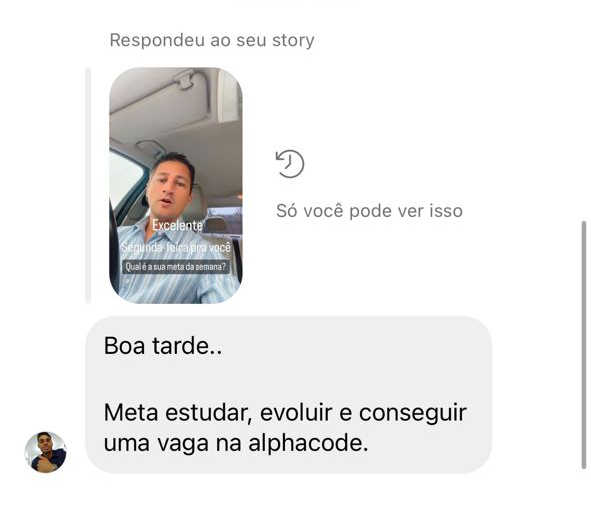The image size is (591, 507).
Task: Tap the 'Qual é a sua meta da semana?' sticker
Action: tap(176, 267)
